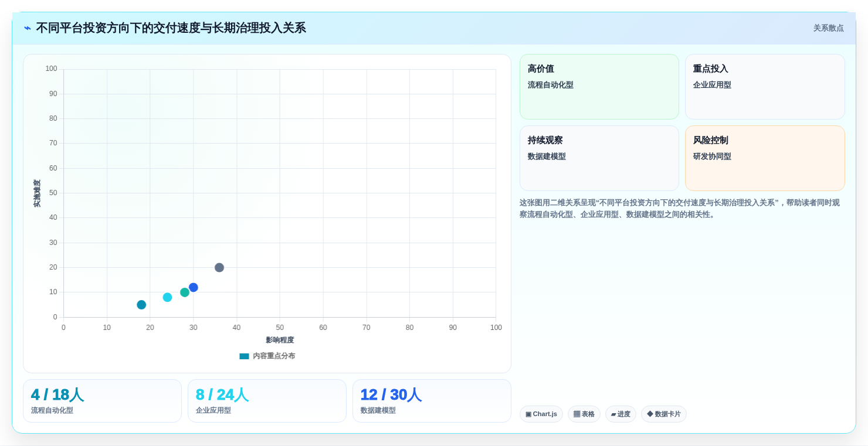
Task: Open the 持续观察 quadrant card
Action: click(599, 158)
